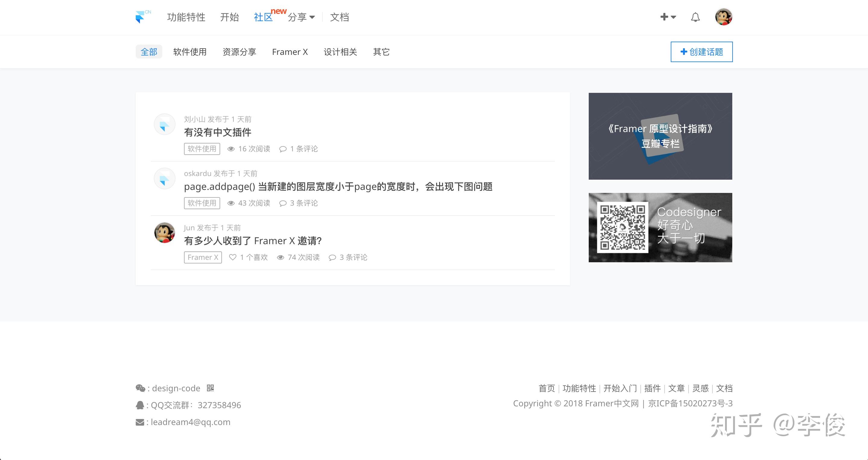Click the small QR code icon beside design-code
The height and width of the screenshot is (460, 868).
coord(210,388)
